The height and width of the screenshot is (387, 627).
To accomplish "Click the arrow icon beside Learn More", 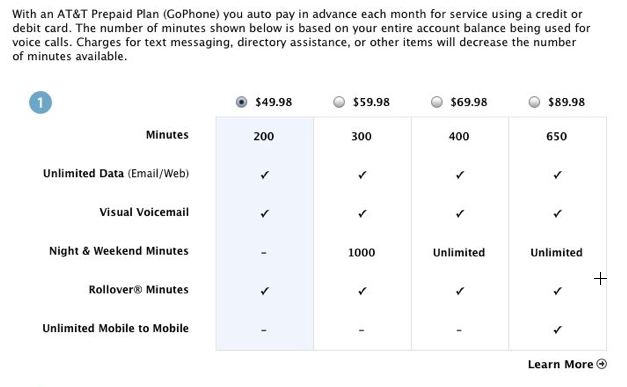I will coord(601,364).
